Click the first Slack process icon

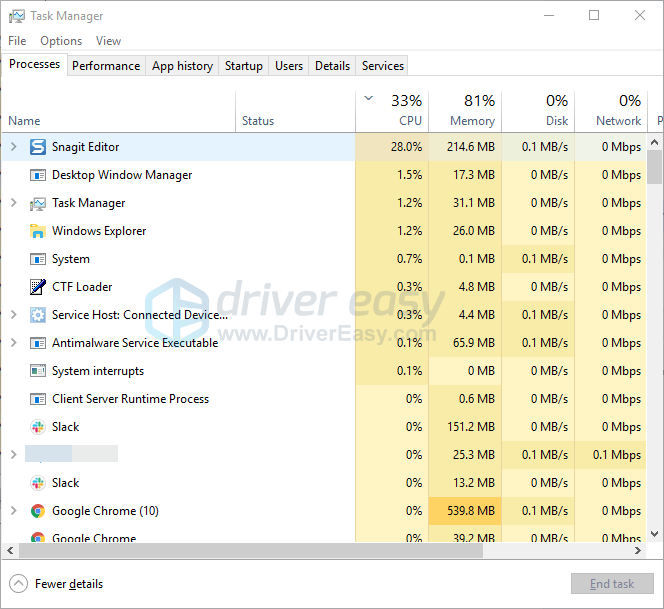38,427
